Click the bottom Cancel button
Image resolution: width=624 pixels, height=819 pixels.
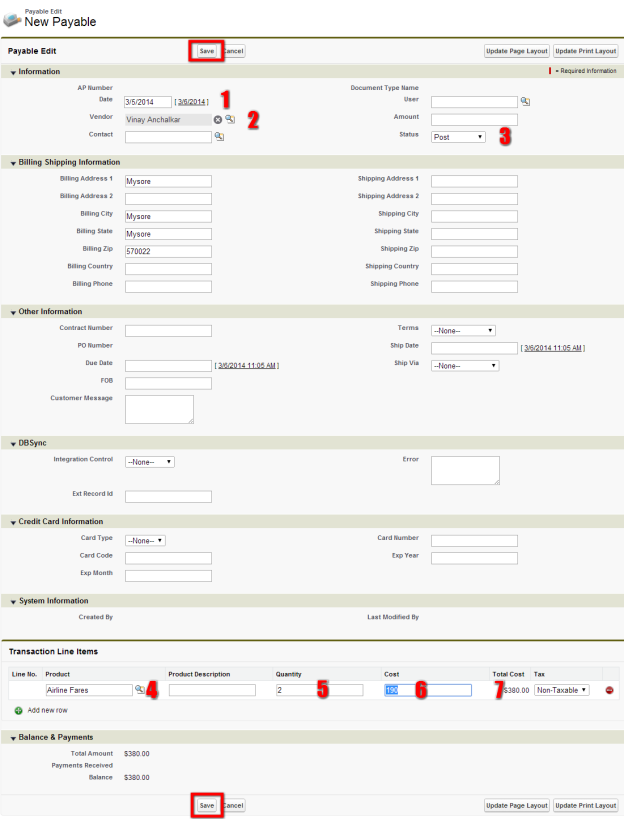pos(233,805)
